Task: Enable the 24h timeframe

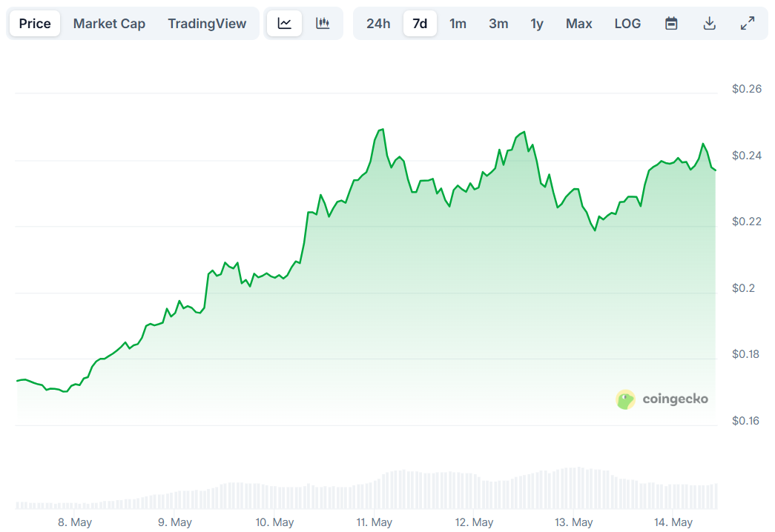Action: pos(378,23)
